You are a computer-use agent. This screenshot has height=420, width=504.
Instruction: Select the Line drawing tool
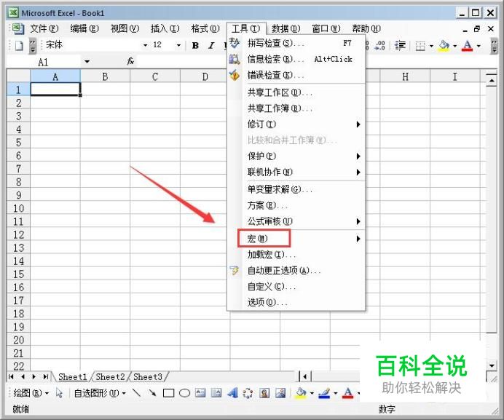[x=137, y=393]
